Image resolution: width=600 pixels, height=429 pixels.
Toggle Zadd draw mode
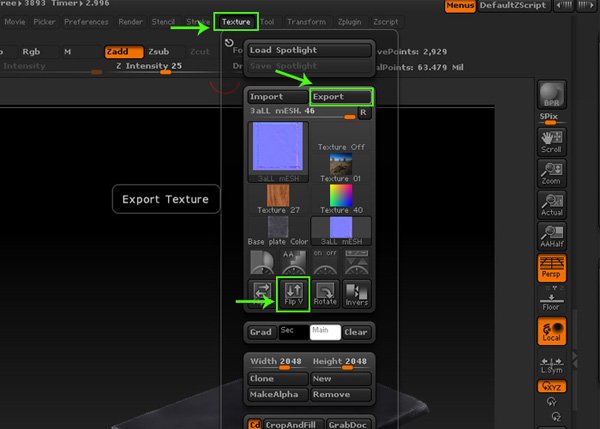pos(124,52)
